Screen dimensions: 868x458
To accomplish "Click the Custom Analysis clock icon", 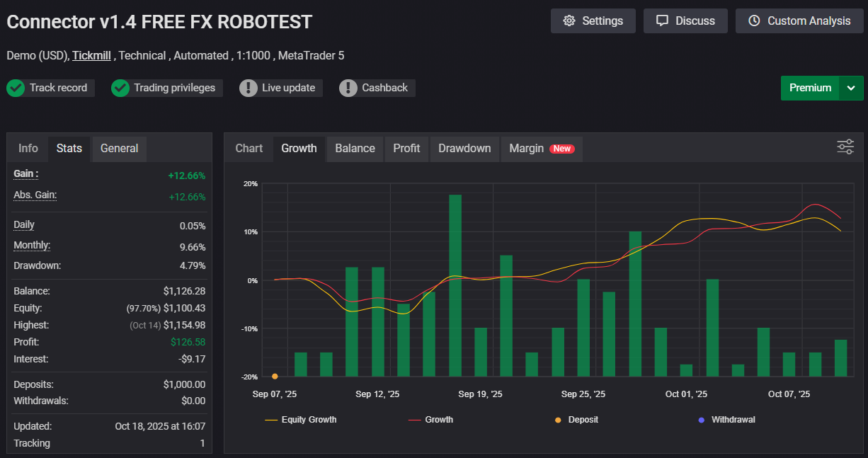I will [754, 21].
